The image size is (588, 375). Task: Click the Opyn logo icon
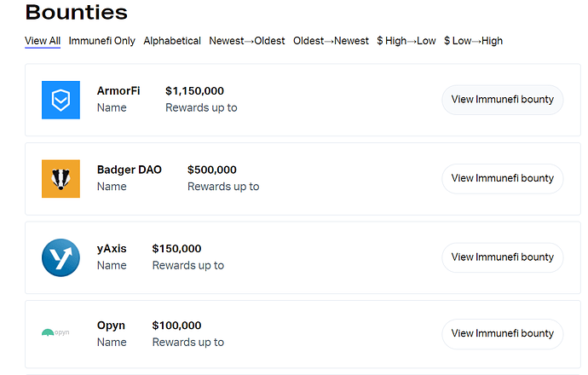55,332
